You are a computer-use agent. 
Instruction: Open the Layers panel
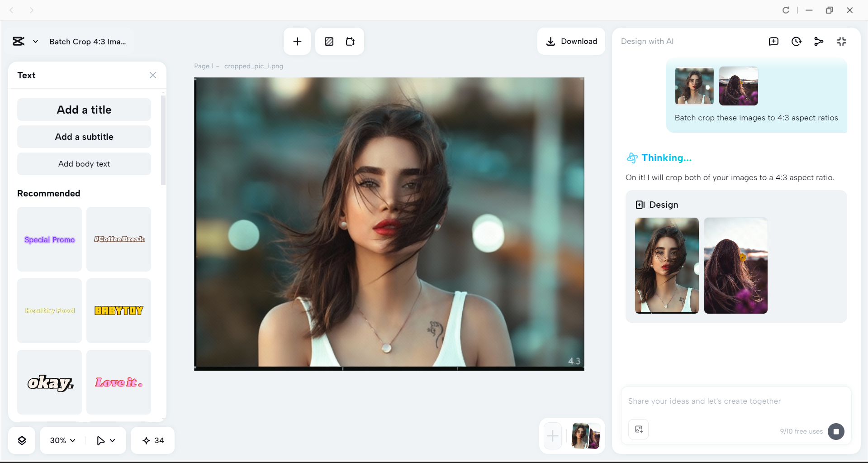[22, 440]
